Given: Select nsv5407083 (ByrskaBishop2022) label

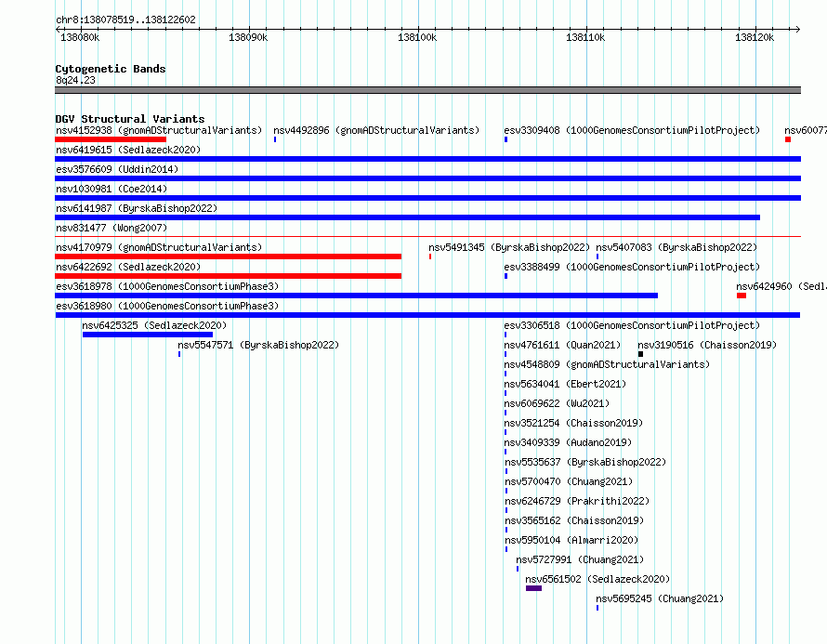Looking at the screenshot, I should tap(676, 247).
